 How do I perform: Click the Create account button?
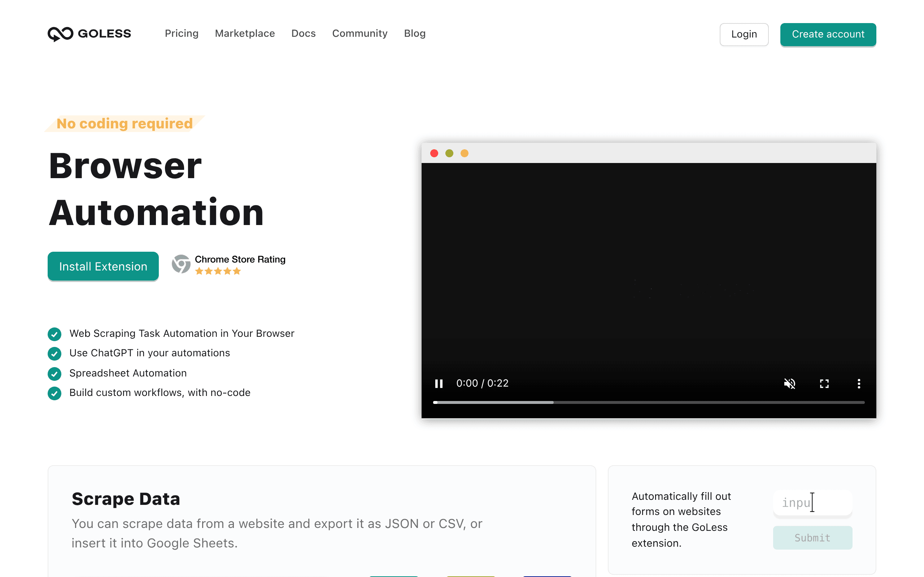click(x=828, y=34)
